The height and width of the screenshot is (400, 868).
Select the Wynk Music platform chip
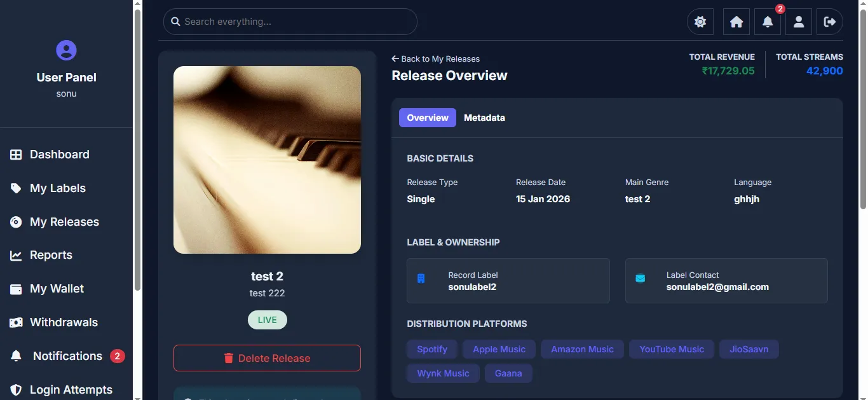[x=443, y=373]
